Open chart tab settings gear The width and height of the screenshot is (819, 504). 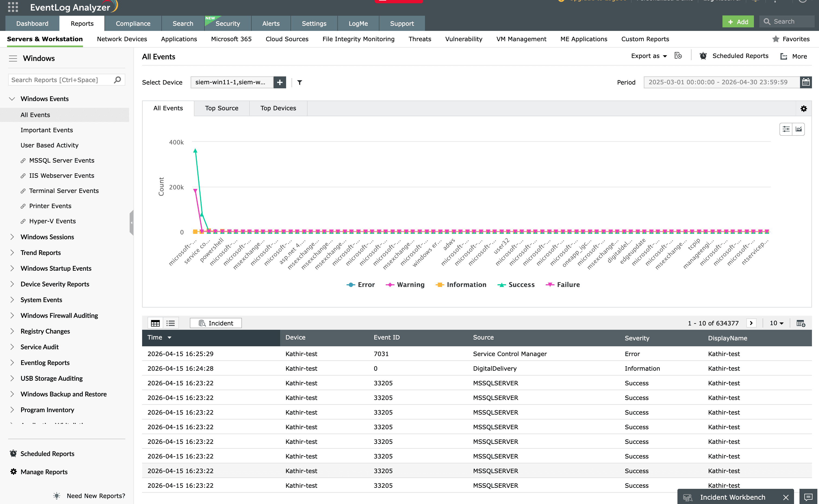click(804, 109)
